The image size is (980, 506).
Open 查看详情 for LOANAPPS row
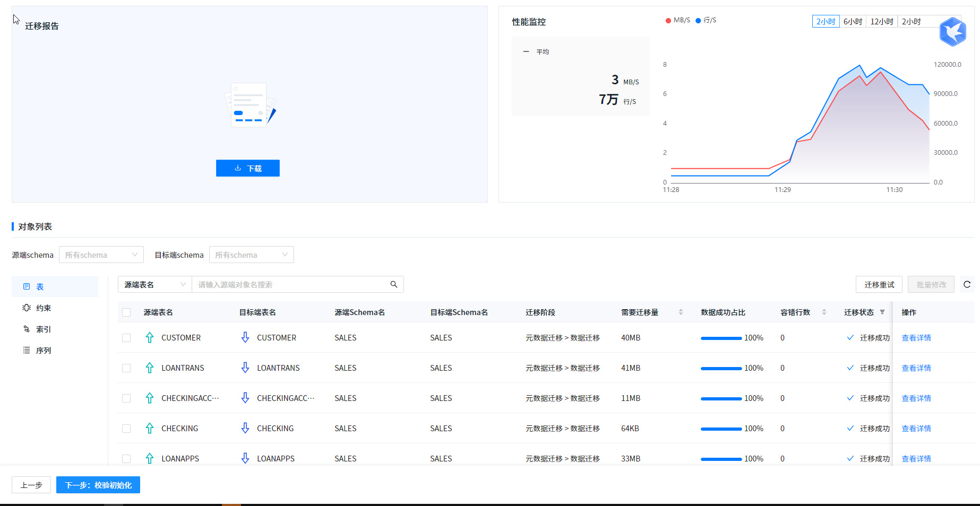(916, 459)
